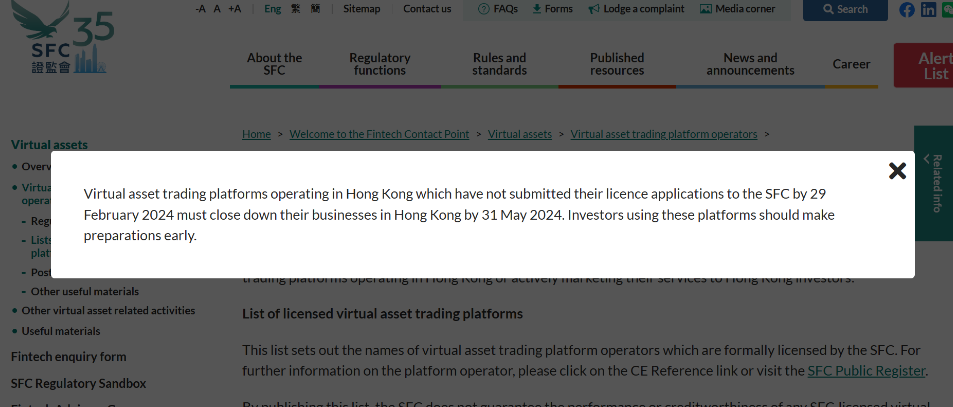Open the News and announcements menu
Viewport: 953px width, 407px height.
(x=750, y=64)
